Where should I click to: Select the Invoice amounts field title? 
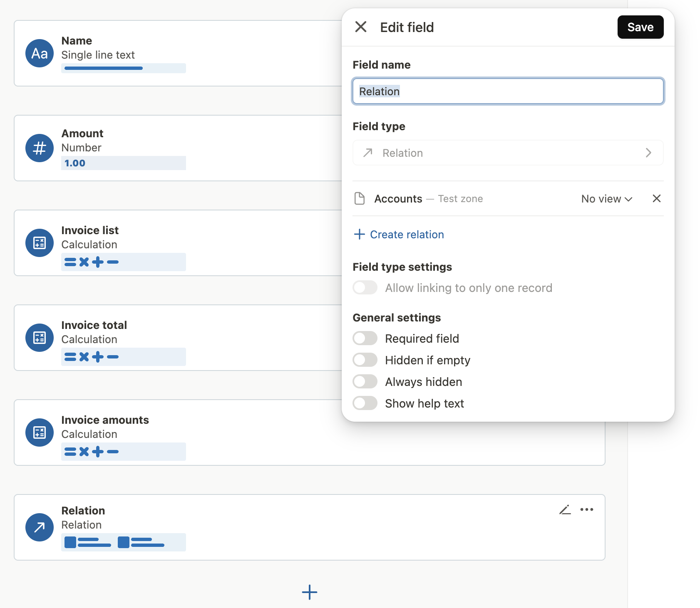105,420
